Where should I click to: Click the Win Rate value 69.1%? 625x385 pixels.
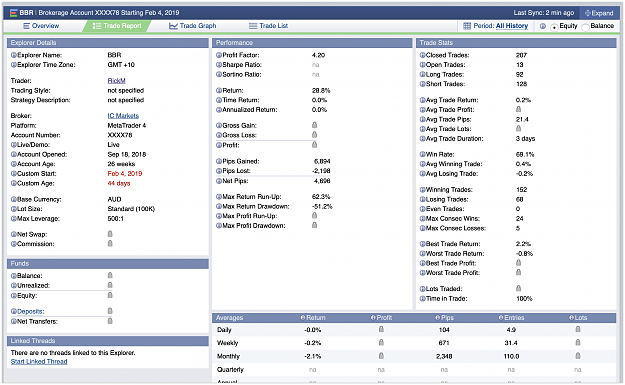pos(525,155)
